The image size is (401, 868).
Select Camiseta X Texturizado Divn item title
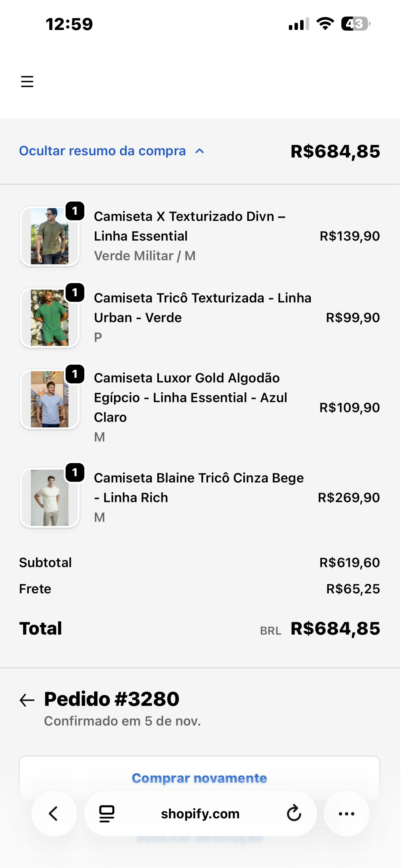190,226
